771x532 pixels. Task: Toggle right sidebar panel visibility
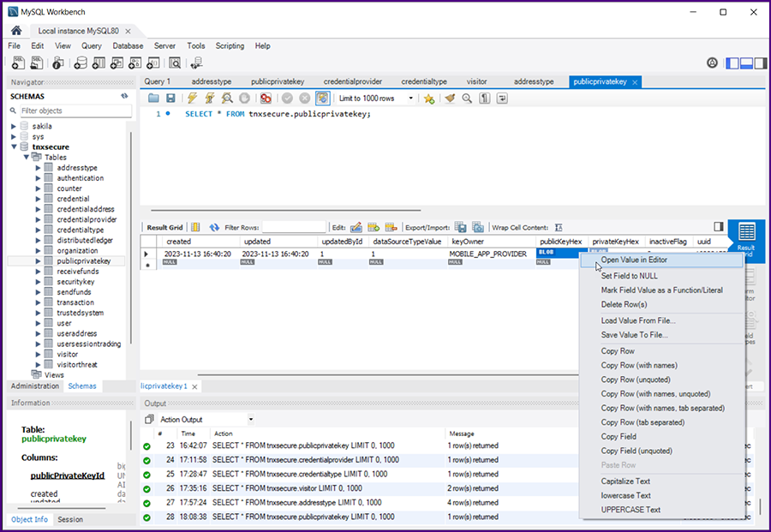pyautogui.click(x=760, y=63)
